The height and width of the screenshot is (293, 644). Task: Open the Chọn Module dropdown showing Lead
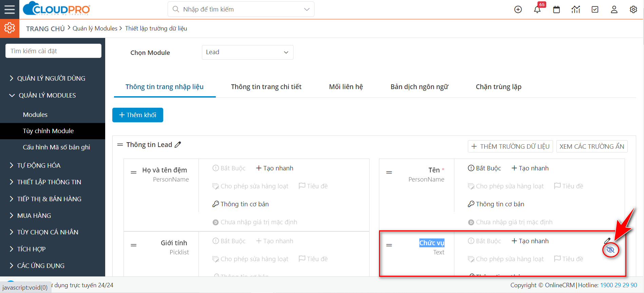click(x=248, y=52)
